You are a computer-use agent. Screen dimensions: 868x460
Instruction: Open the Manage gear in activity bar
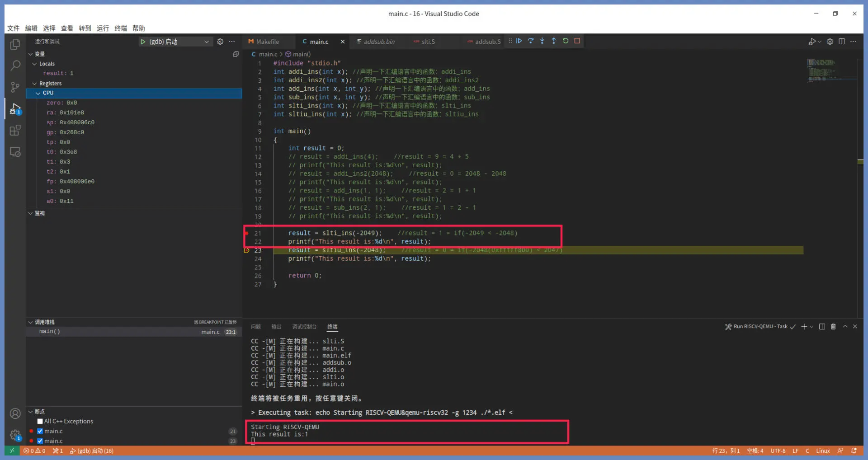[x=15, y=435]
